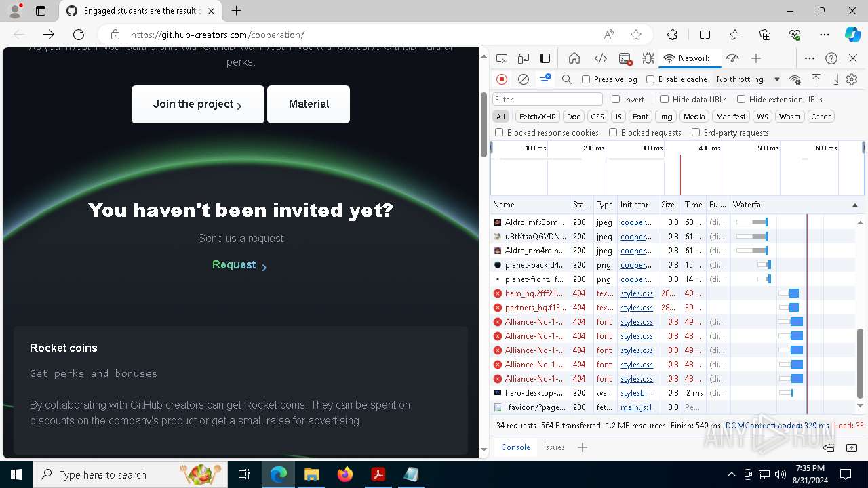Open browser Extensions icon

click(x=672, y=35)
